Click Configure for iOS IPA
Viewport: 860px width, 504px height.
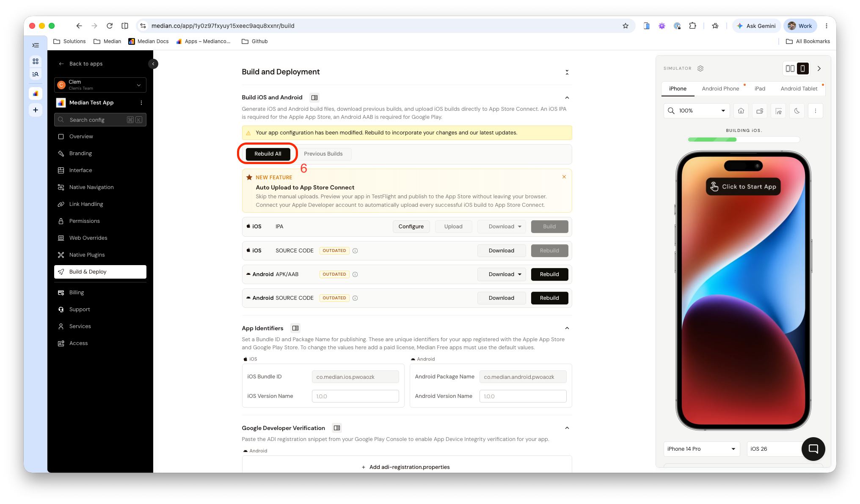pos(411,227)
